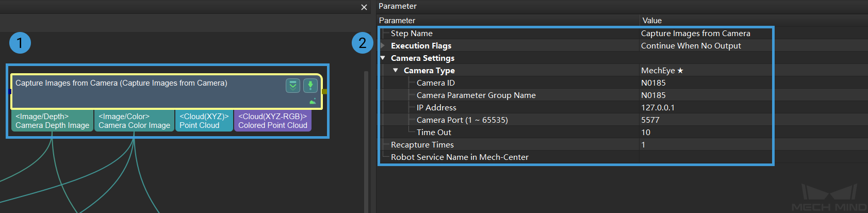868x213 pixels.
Task: Select the Camera Depth Image output port
Action: pyautogui.click(x=52, y=121)
